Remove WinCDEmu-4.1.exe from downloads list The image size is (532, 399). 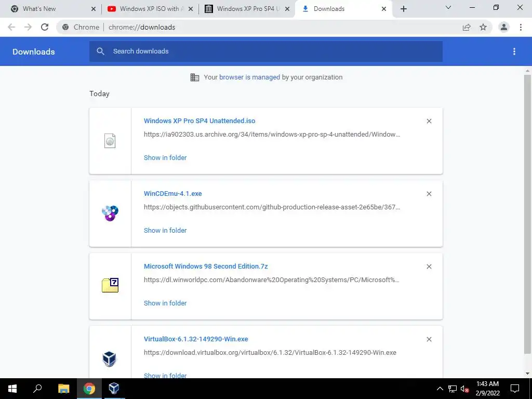pyautogui.click(x=429, y=194)
